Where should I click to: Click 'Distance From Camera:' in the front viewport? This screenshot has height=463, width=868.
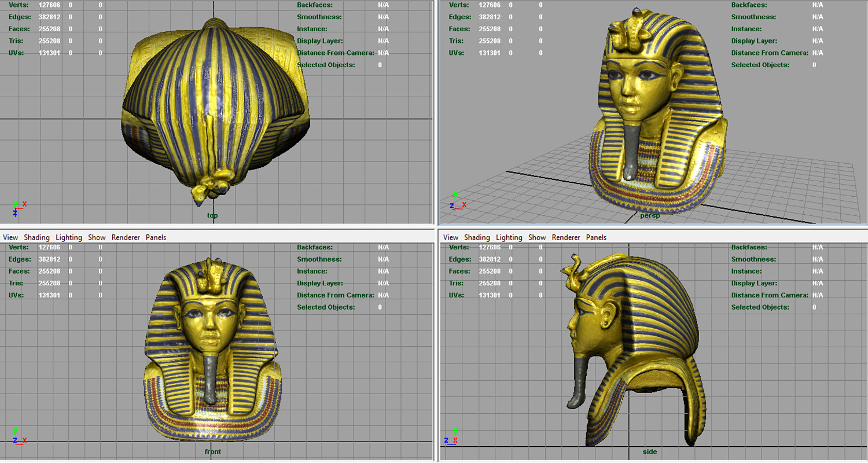[x=336, y=295]
